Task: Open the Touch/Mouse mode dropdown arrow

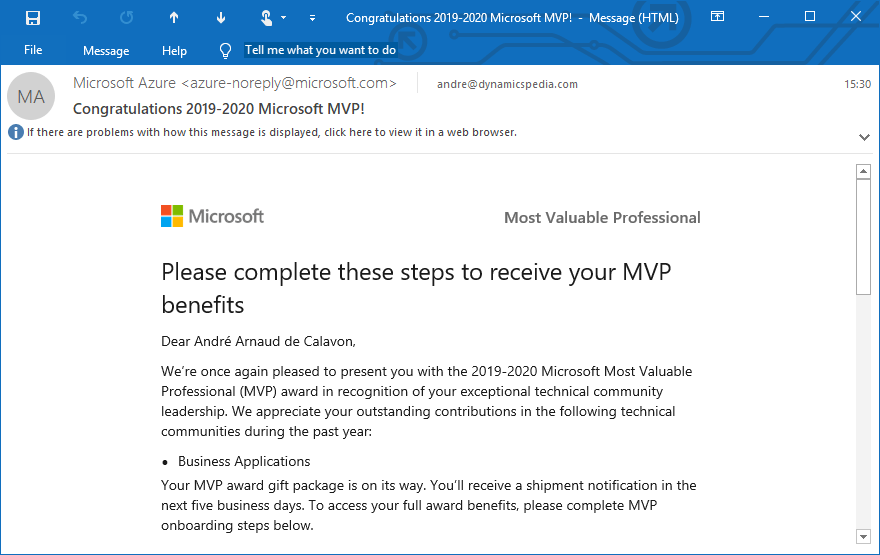Action: click(x=283, y=18)
